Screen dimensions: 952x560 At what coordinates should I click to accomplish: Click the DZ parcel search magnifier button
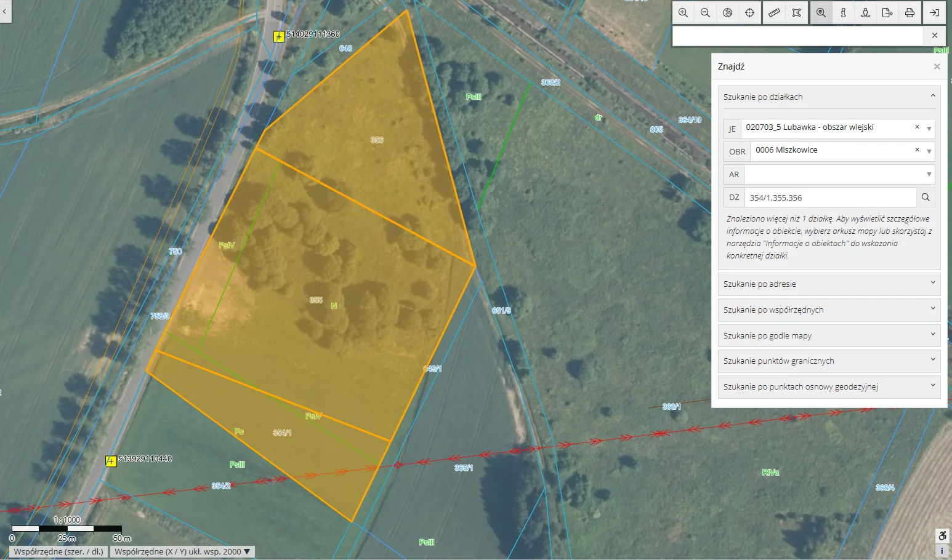[925, 198]
